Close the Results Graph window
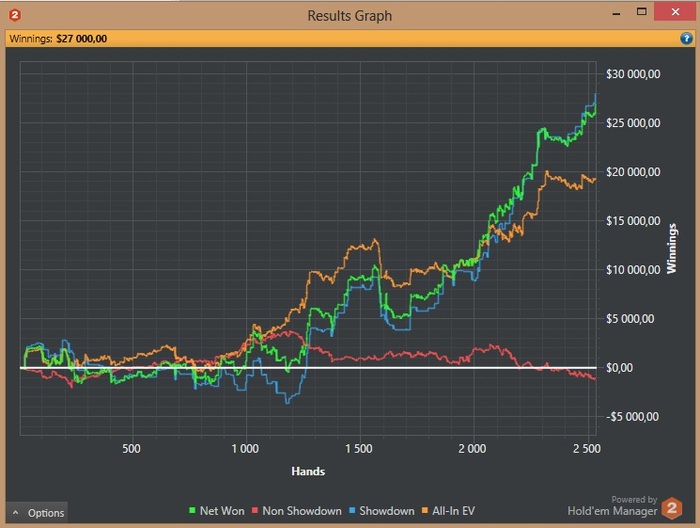 tap(675, 12)
